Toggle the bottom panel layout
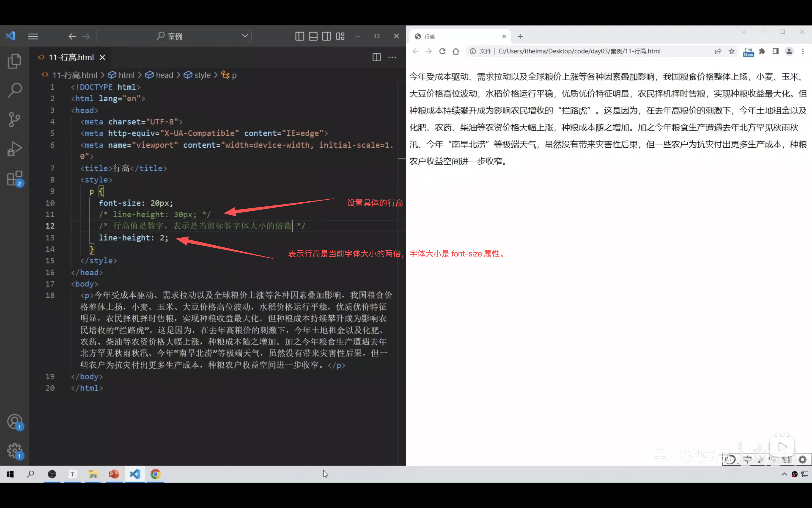Image resolution: width=812 pixels, height=508 pixels. tap(313, 36)
